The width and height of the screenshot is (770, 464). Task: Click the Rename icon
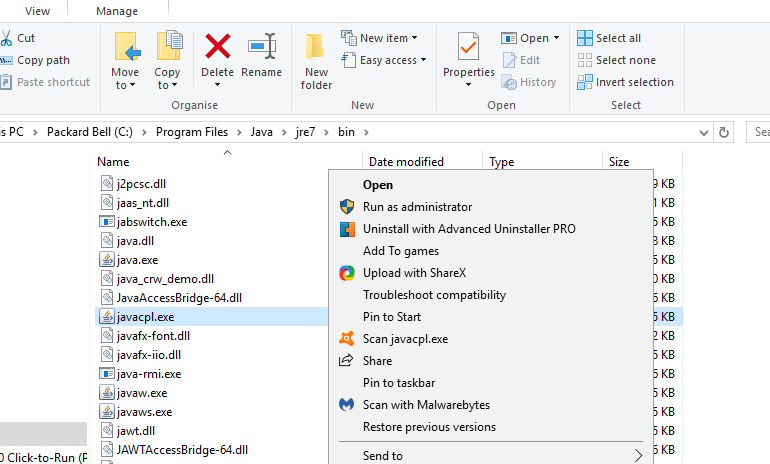point(261,46)
